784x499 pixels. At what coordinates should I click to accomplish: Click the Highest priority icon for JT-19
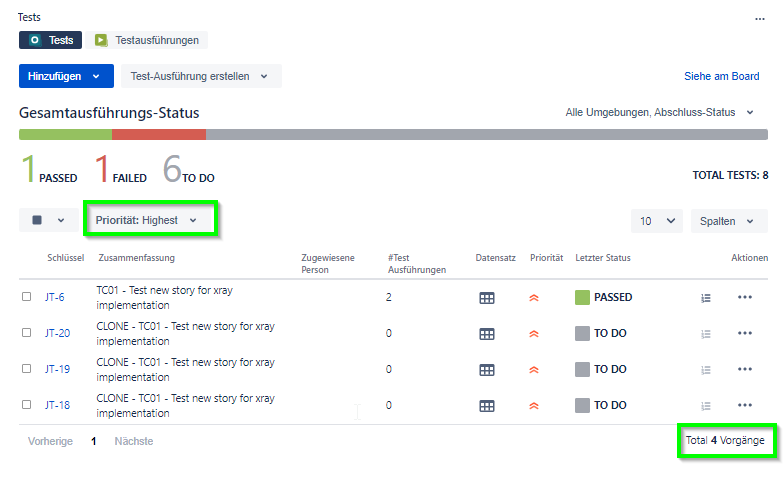click(x=534, y=370)
